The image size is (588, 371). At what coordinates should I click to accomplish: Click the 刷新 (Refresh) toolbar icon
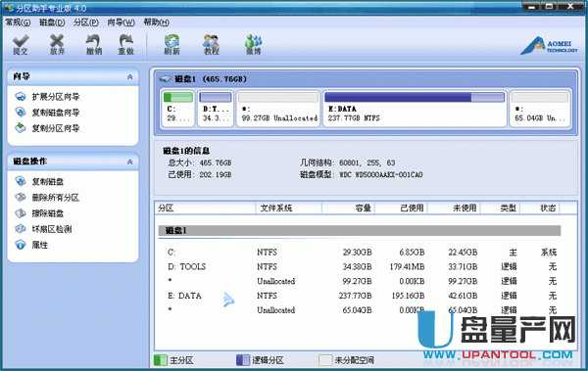[x=171, y=45]
